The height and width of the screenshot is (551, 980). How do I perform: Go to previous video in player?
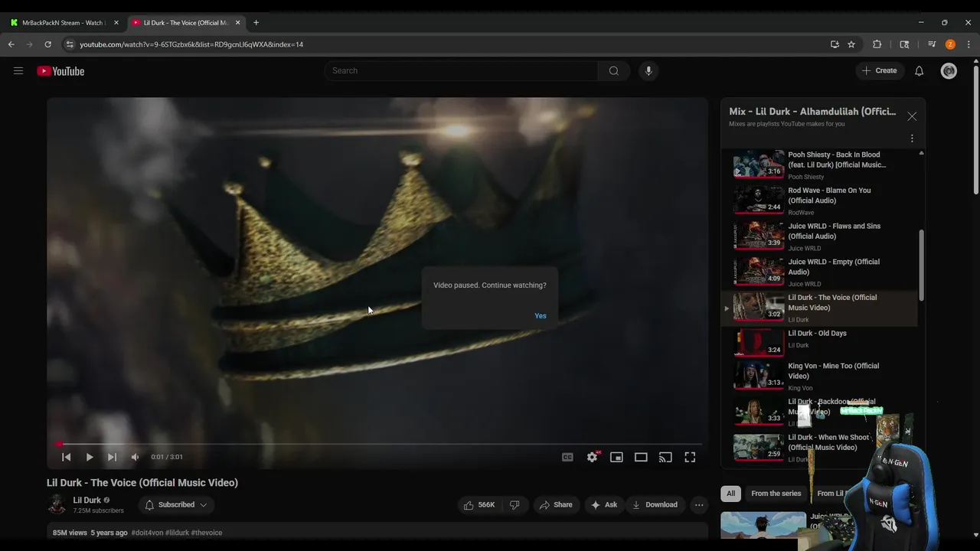[67, 457]
